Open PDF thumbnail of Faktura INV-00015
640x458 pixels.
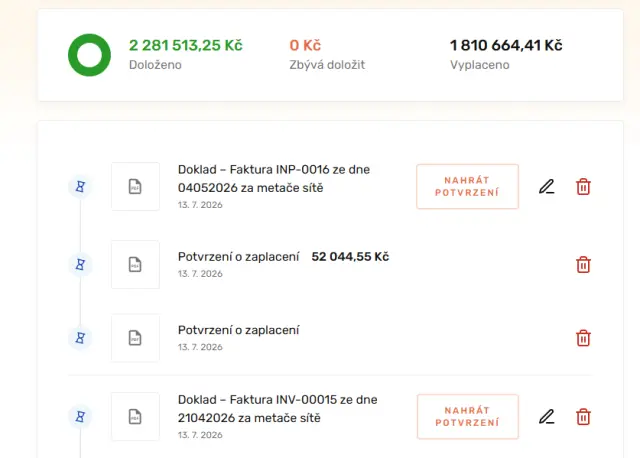coord(135,417)
